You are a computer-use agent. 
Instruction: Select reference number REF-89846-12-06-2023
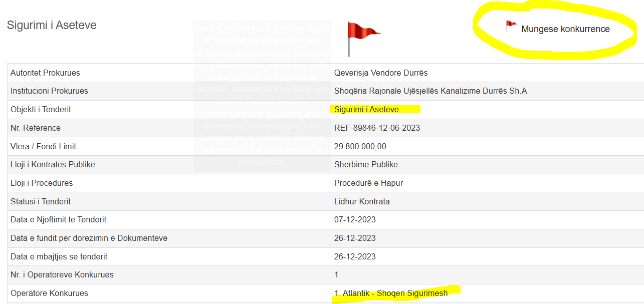click(377, 128)
